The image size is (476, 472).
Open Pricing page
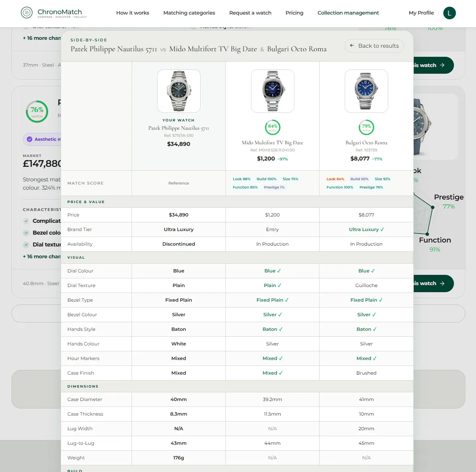[x=294, y=13]
